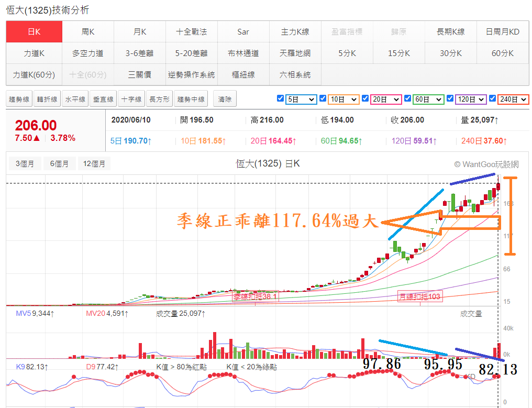Open 主力K線 tab
This screenshot has width=532, height=408.
[x=295, y=31]
